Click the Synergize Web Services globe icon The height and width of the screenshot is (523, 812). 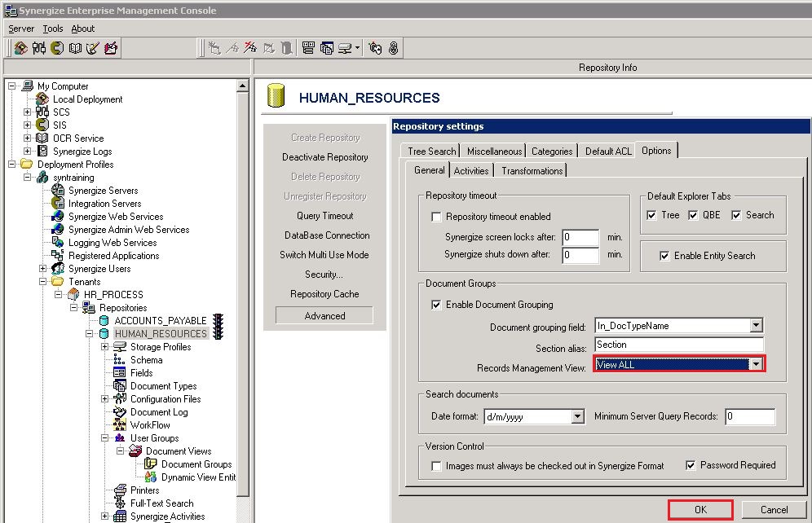(58, 216)
